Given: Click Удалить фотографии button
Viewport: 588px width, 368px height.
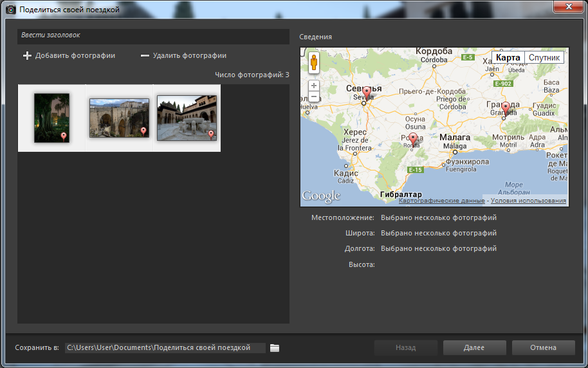Looking at the screenshot, I should [x=183, y=55].
